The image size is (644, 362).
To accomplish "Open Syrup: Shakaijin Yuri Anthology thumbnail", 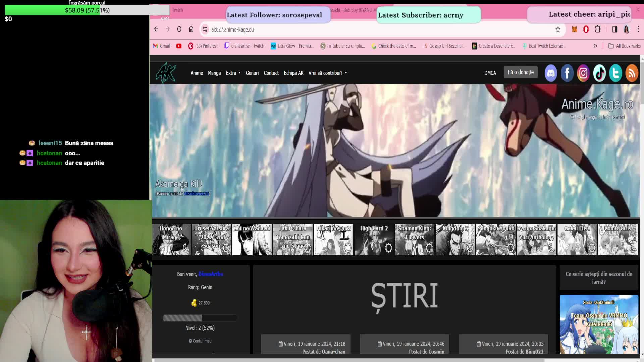I will pos(536,240).
